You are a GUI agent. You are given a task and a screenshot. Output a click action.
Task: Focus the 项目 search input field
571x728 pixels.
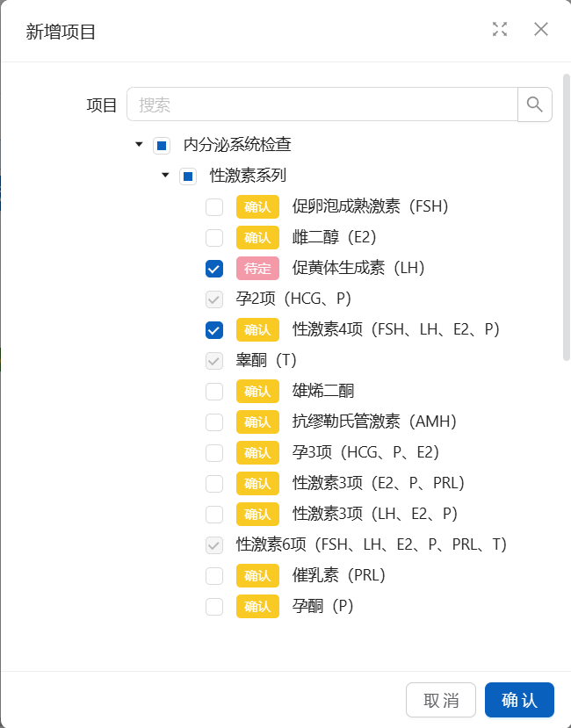pyautogui.click(x=322, y=105)
